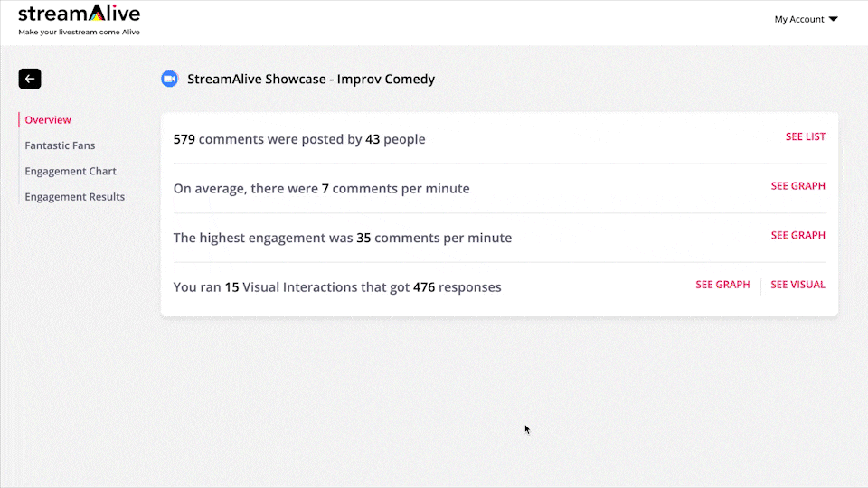Switch to the Fantastic Fans section
Screen dimensions: 868x488
[60, 145]
